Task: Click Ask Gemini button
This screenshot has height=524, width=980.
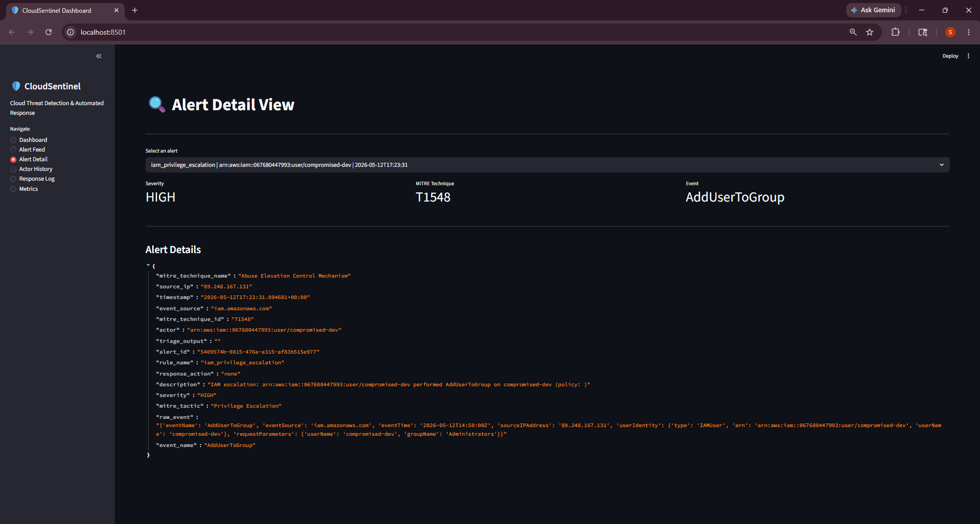Action: click(x=873, y=10)
